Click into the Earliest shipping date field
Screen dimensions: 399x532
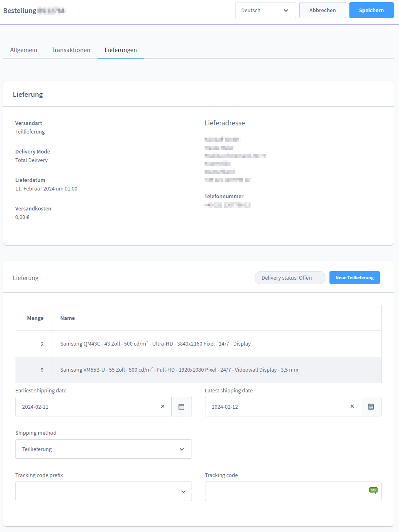point(87,407)
